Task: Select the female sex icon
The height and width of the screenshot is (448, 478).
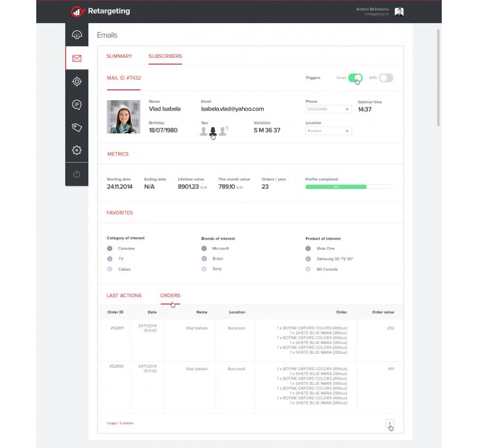Action: point(213,131)
